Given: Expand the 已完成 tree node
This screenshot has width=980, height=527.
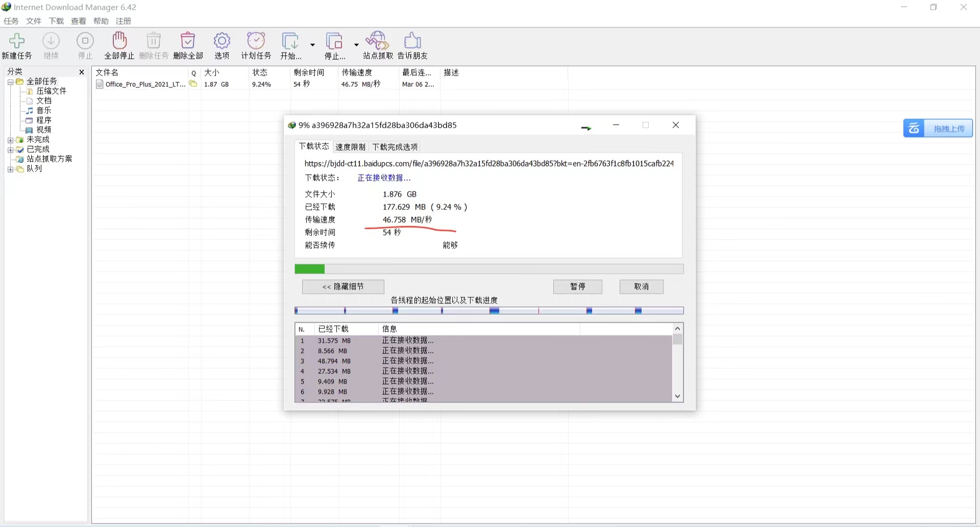Looking at the screenshot, I should [10, 150].
